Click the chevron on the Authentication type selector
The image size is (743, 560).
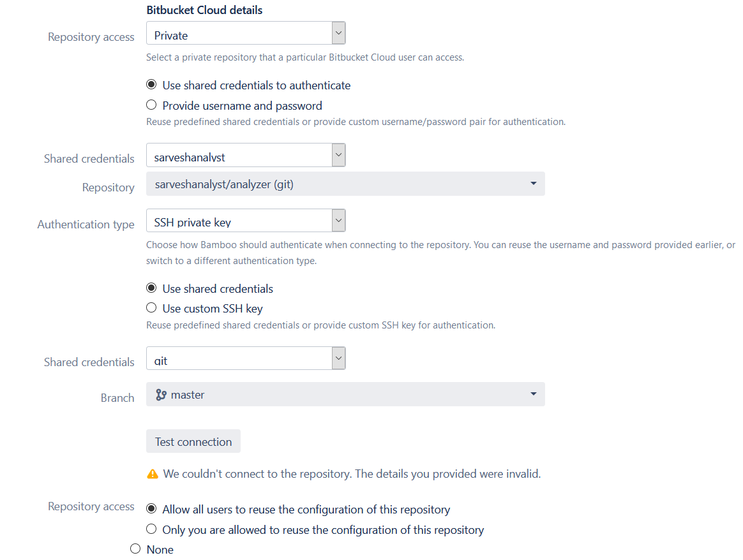[x=338, y=220]
